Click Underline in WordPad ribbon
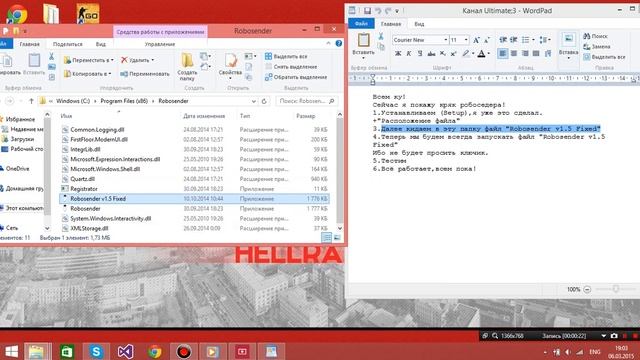Viewport: 640px width, 360px height. tap(420, 53)
